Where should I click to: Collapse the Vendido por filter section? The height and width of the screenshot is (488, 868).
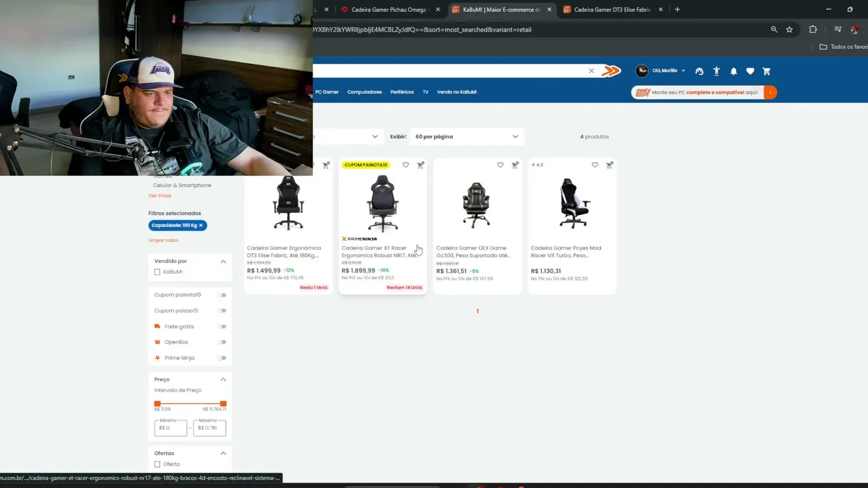[x=223, y=261]
